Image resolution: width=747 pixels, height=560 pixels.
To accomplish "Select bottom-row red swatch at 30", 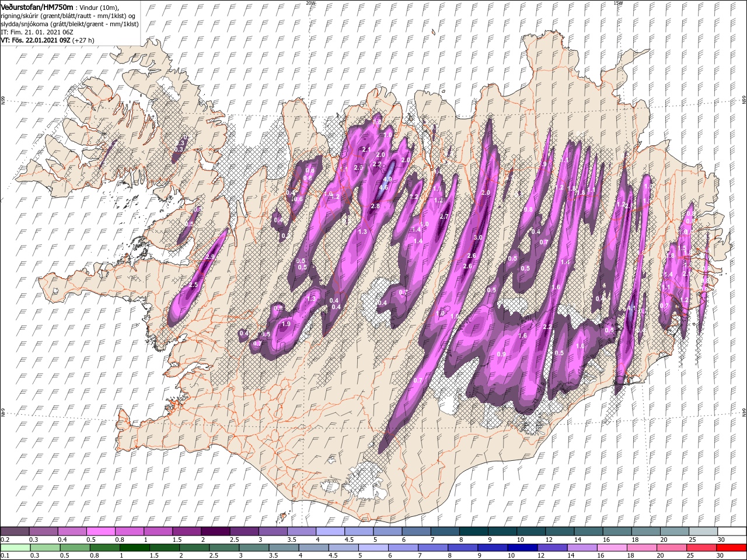I will coord(731,548).
